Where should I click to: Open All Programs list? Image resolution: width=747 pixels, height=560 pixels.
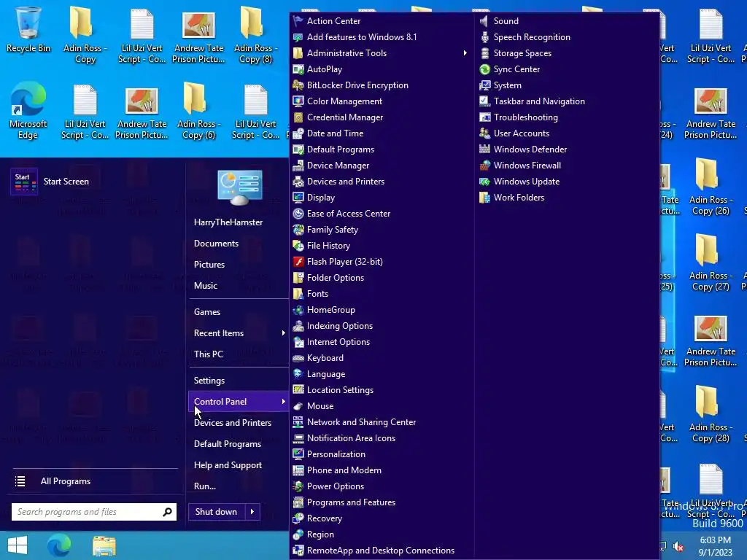click(x=65, y=481)
